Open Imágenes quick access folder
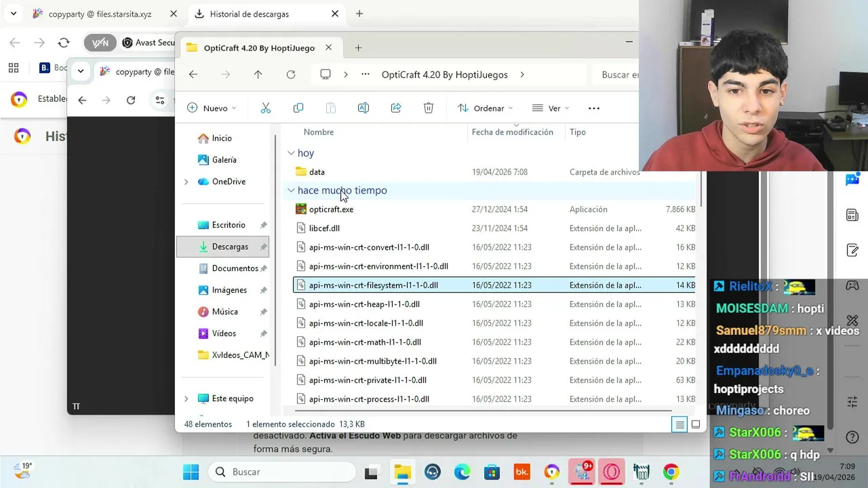This screenshot has height=488, width=868. pos(222,290)
